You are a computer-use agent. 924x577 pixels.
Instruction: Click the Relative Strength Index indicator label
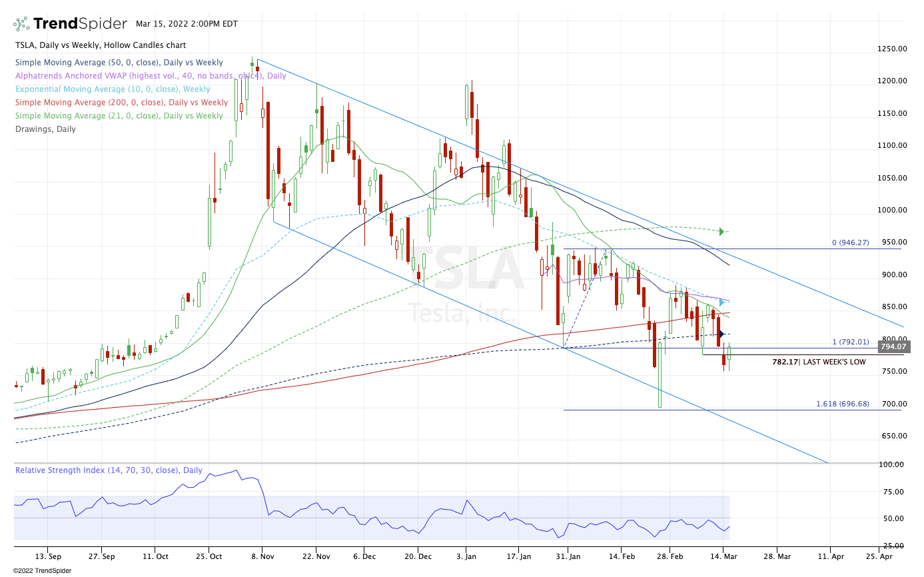(x=109, y=470)
